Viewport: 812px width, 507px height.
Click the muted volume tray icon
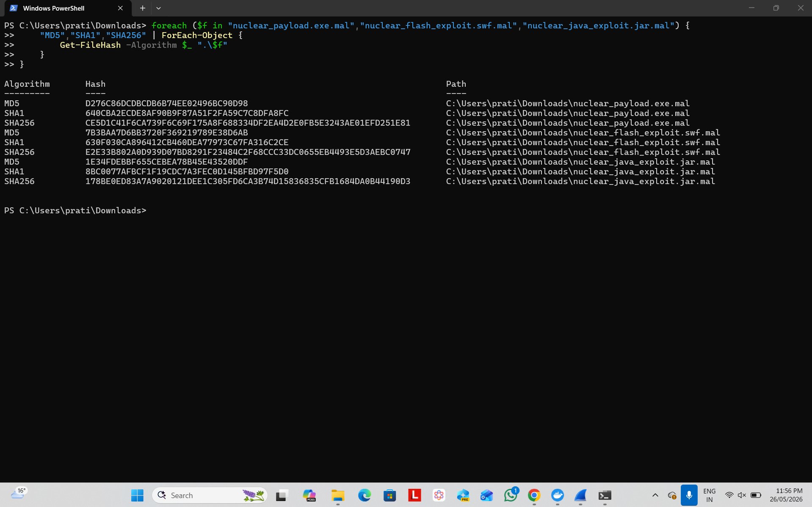(742, 495)
